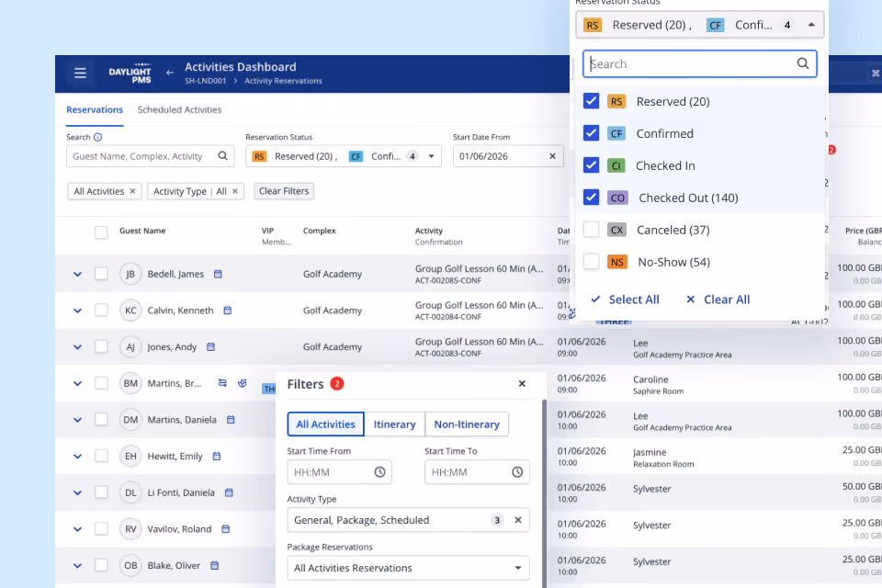
Task: Switch to the Reservations tab
Action: coord(95,109)
